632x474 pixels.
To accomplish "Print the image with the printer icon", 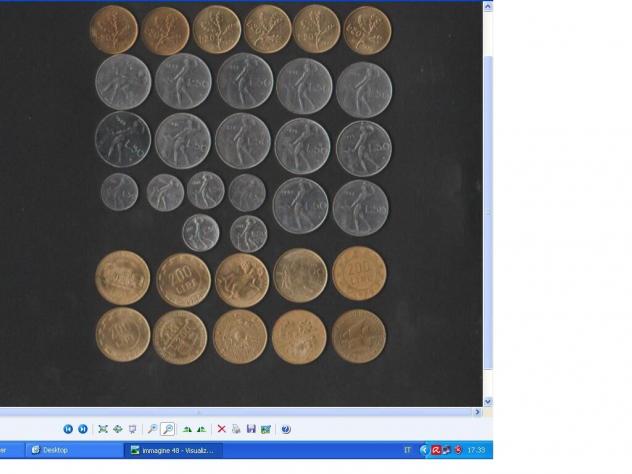I will click(x=236, y=429).
